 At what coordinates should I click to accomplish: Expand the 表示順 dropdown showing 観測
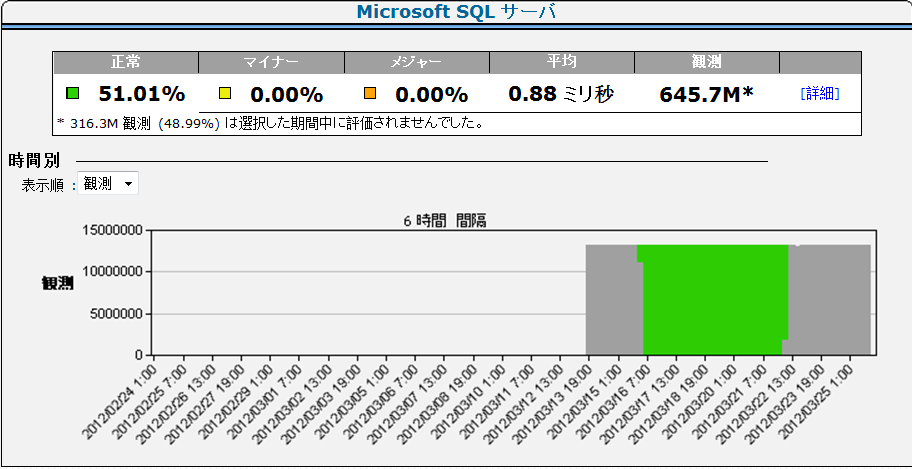point(108,184)
